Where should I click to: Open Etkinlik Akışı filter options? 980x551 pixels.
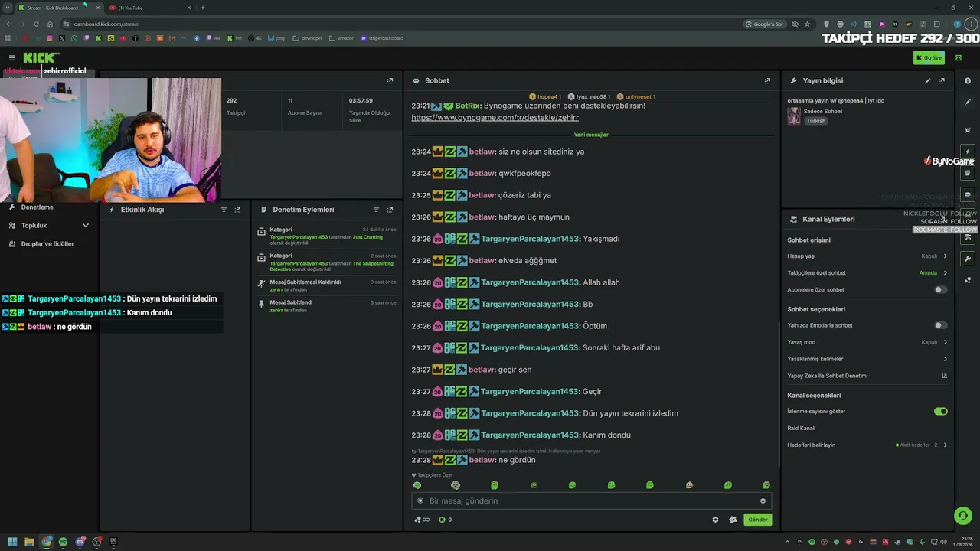pyautogui.click(x=224, y=210)
